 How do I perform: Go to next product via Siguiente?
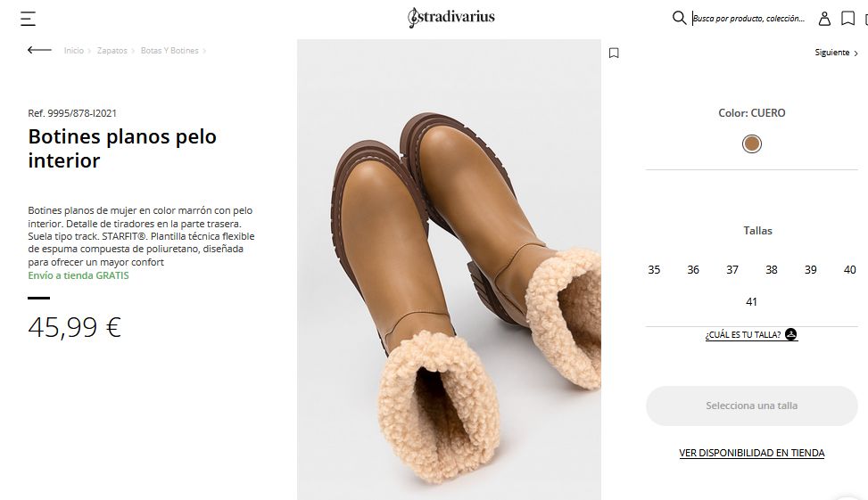[x=836, y=53]
